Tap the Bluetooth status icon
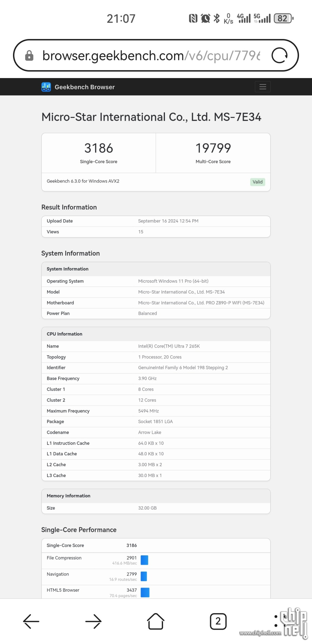312x644 pixels. click(x=216, y=18)
